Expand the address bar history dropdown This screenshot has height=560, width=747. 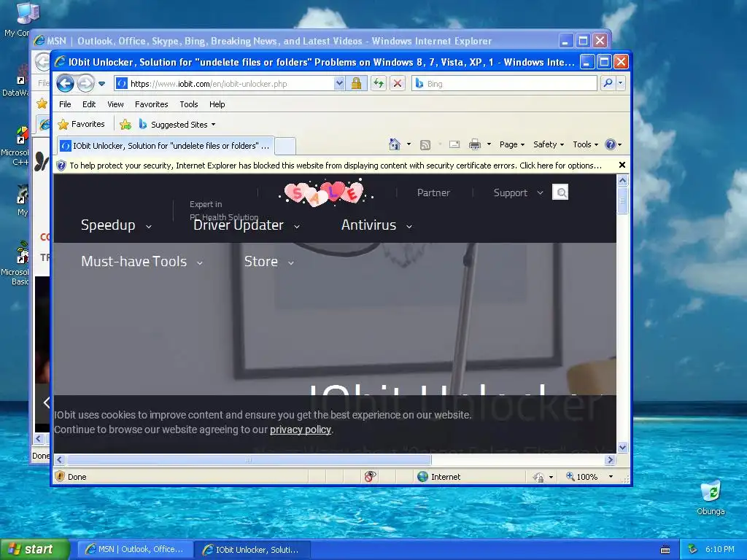click(338, 83)
